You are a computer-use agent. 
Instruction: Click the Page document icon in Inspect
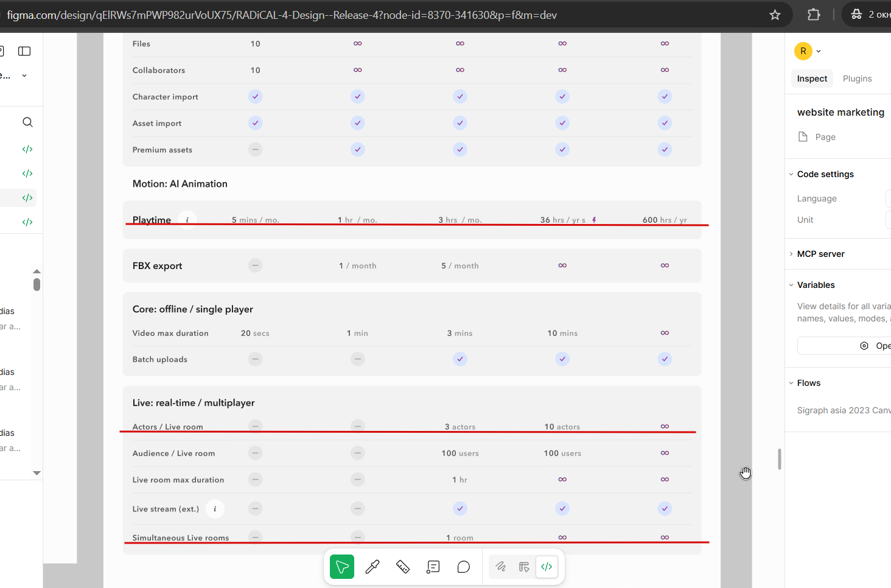(803, 136)
